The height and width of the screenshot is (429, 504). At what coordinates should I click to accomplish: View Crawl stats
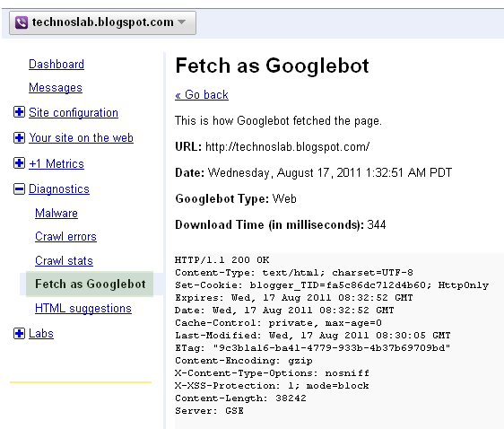click(64, 260)
